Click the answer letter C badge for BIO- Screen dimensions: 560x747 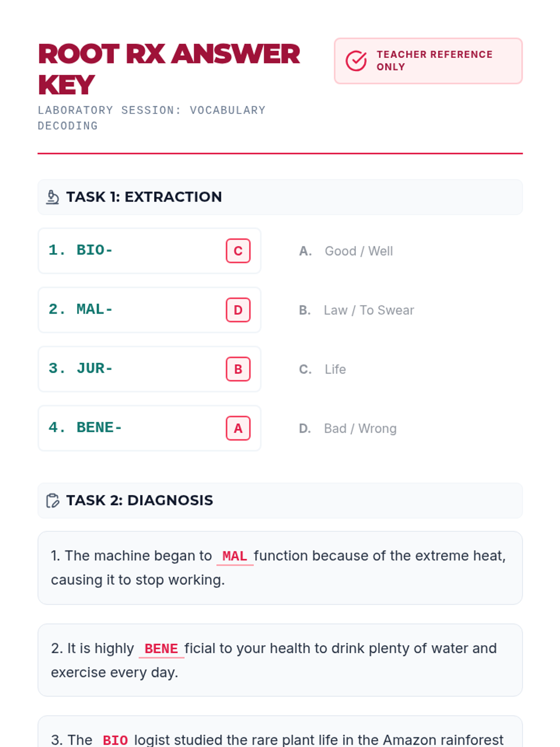[238, 251]
